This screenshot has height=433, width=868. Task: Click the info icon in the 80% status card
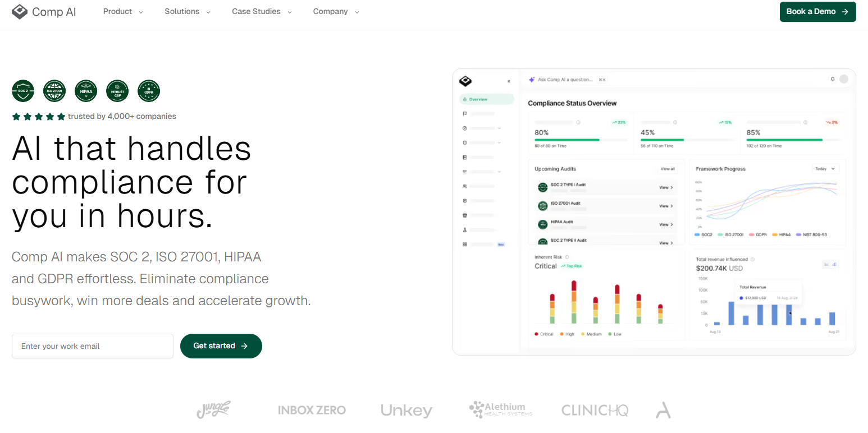[x=578, y=122]
